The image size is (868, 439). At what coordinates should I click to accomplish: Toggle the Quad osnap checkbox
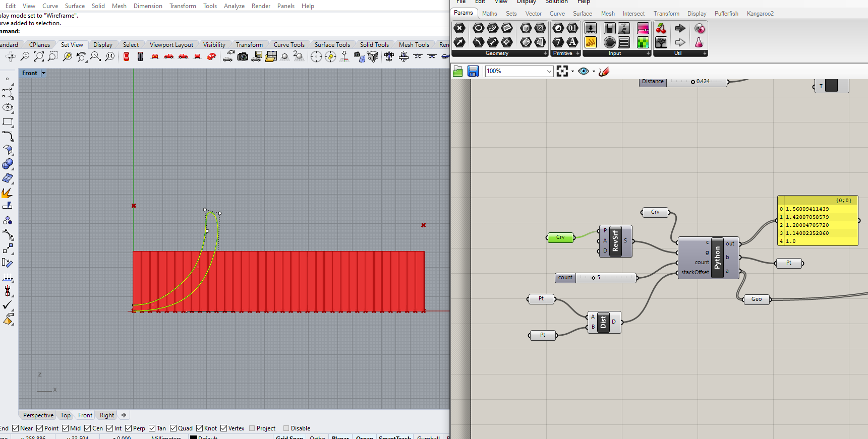tap(173, 428)
